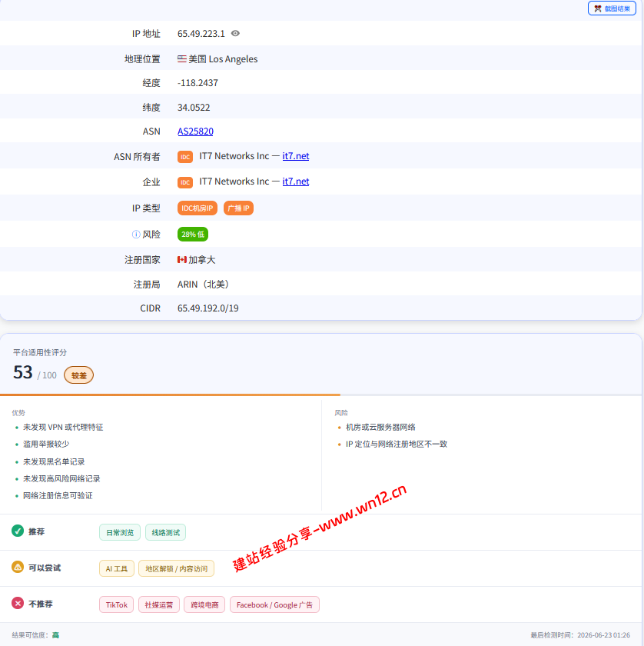
Task: Click the 美国 Los Angeles location text
Action: pyautogui.click(x=223, y=59)
